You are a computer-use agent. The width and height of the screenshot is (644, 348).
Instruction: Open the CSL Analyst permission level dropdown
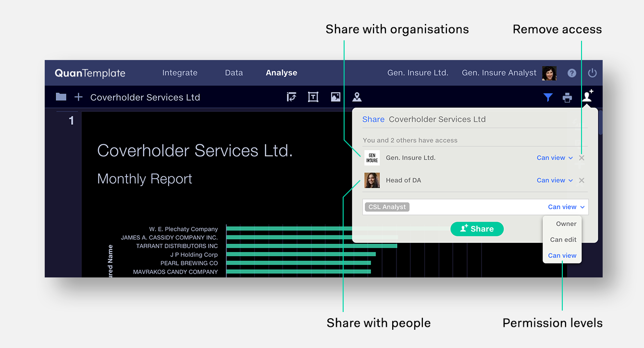pyautogui.click(x=566, y=206)
